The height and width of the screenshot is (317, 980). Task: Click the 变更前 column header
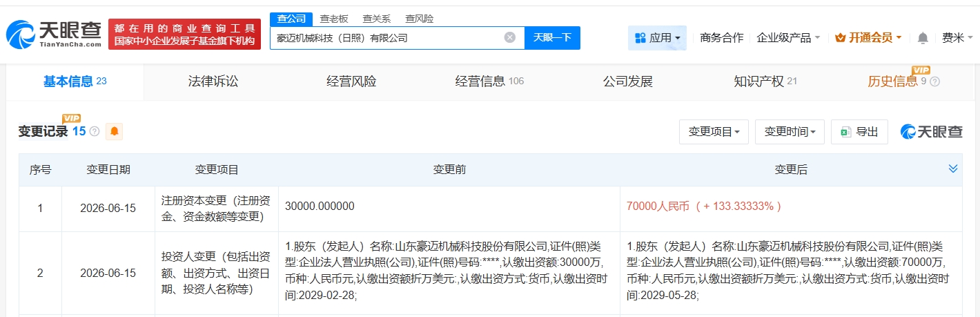tap(449, 169)
